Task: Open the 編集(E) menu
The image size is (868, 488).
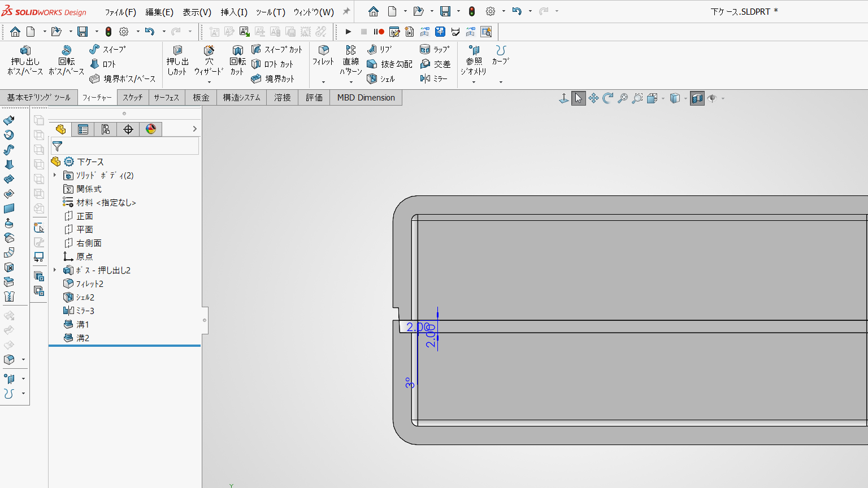Action: [159, 12]
